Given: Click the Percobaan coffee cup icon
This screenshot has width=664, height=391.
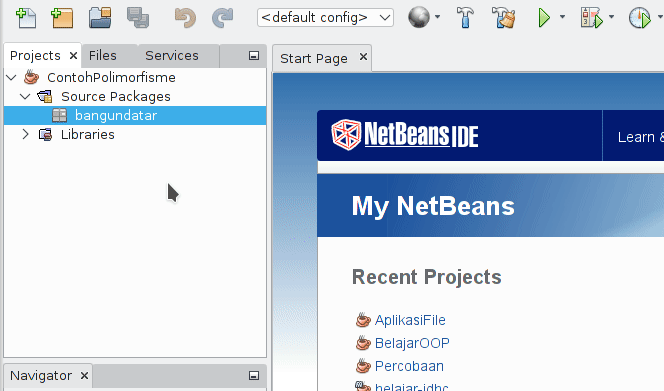Looking at the screenshot, I should point(363,366).
